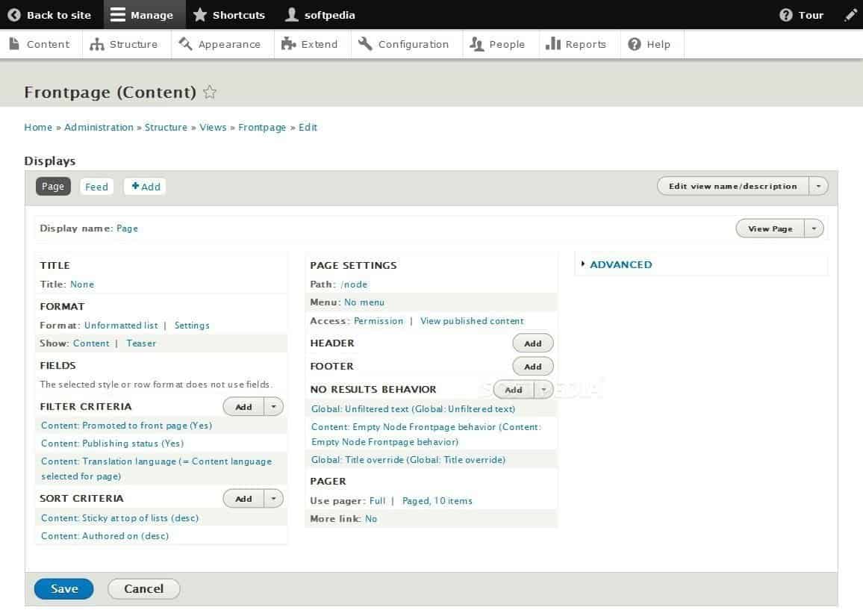Screen dimensions: 863x616
Task: Edit Translation language filter
Action: [156, 468]
